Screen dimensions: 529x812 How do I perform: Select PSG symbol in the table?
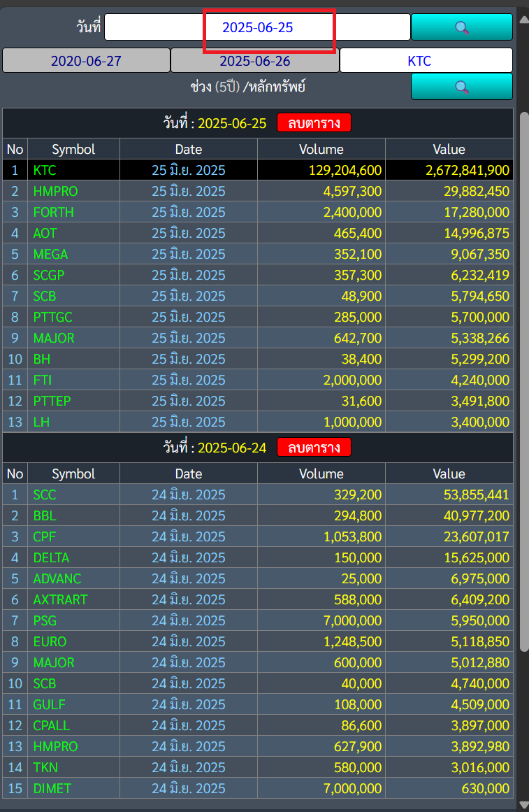point(45,620)
